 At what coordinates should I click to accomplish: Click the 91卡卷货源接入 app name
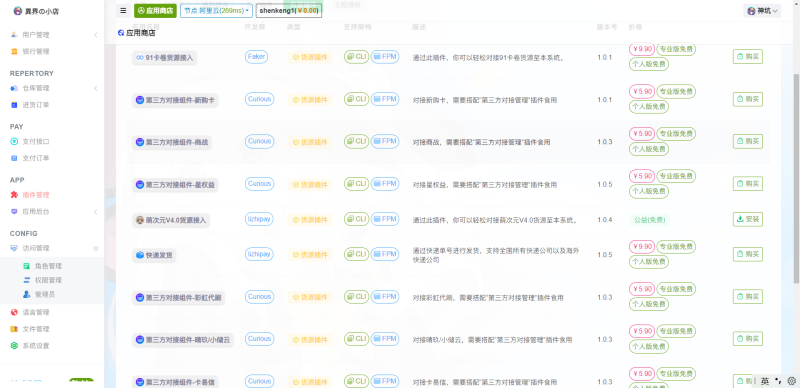(x=164, y=58)
